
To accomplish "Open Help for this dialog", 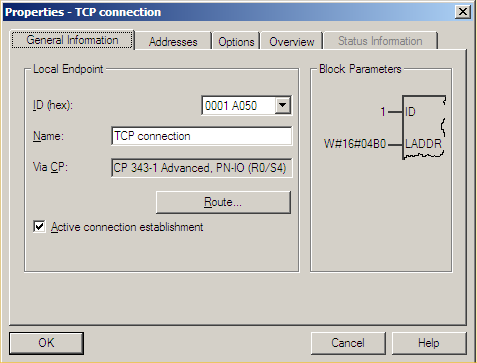I will click(x=429, y=343).
